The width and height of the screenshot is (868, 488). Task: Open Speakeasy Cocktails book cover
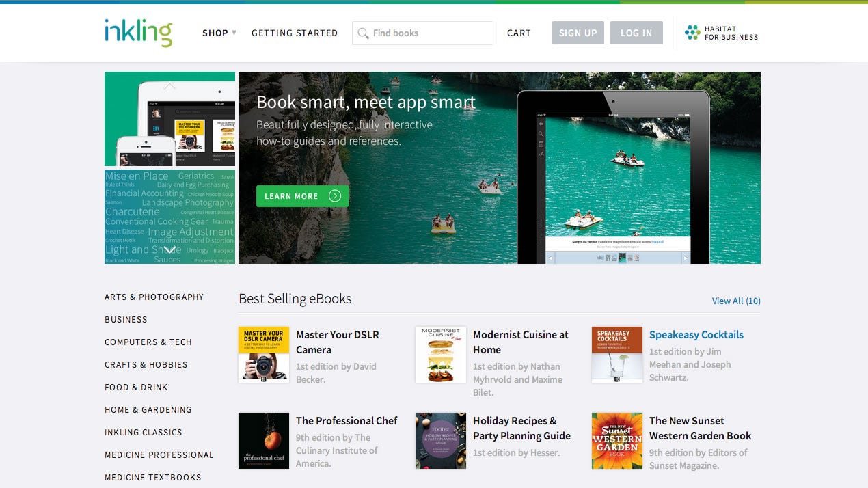tap(617, 355)
